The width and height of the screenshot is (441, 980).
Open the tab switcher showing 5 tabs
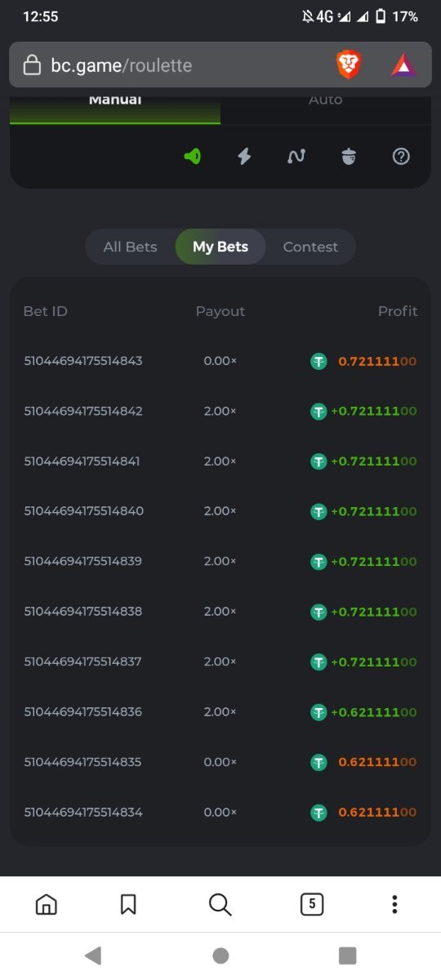(x=311, y=904)
